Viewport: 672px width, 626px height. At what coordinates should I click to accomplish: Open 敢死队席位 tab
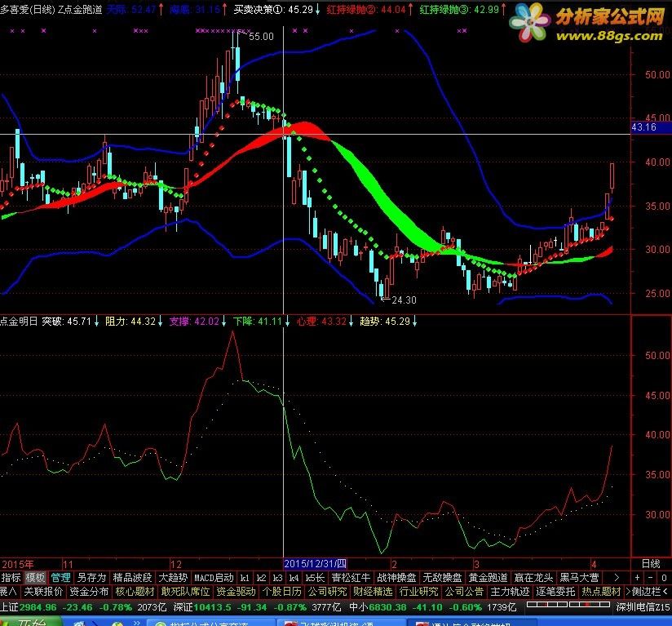click(186, 591)
